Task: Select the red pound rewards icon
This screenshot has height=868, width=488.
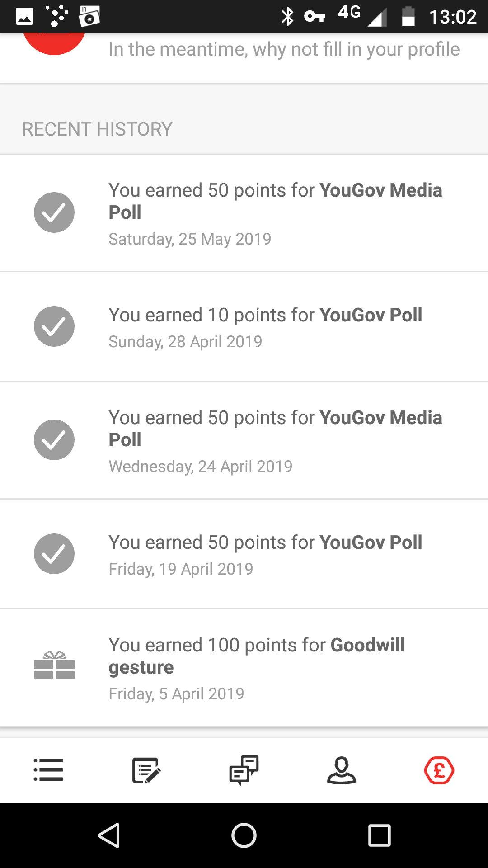Action: coord(439,769)
